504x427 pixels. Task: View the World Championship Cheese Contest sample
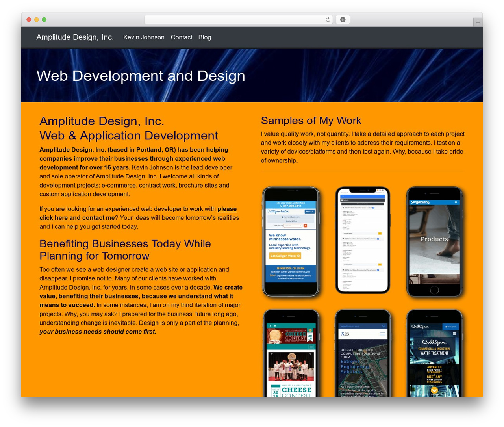[291, 353]
